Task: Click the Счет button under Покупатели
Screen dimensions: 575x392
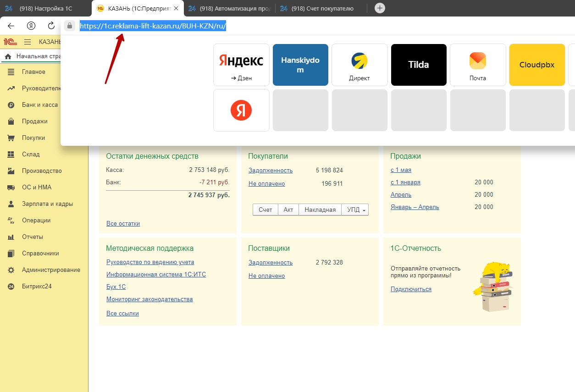Action: (x=265, y=210)
